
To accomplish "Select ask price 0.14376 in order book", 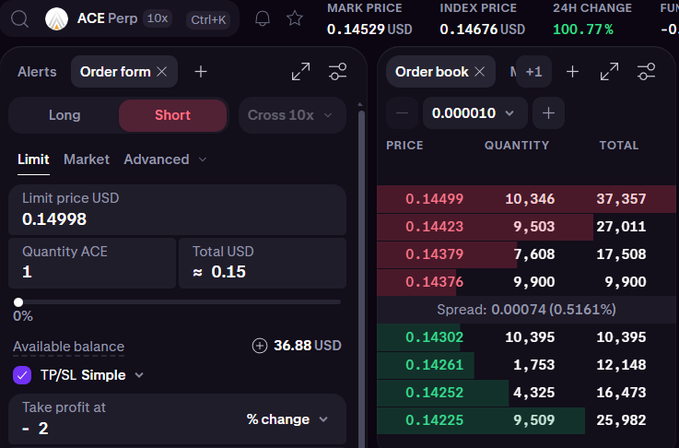I will click(x=434, y=282).
